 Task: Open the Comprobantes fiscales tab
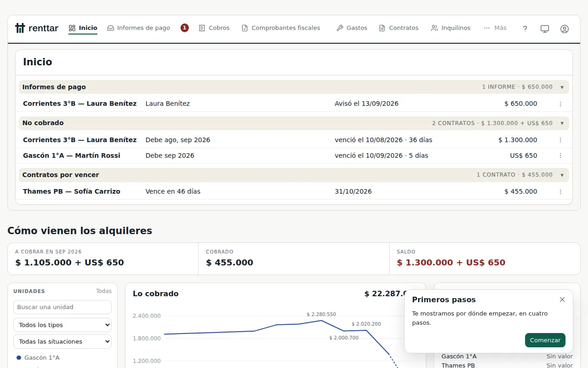pyautogui.click(x=281, y=28)
